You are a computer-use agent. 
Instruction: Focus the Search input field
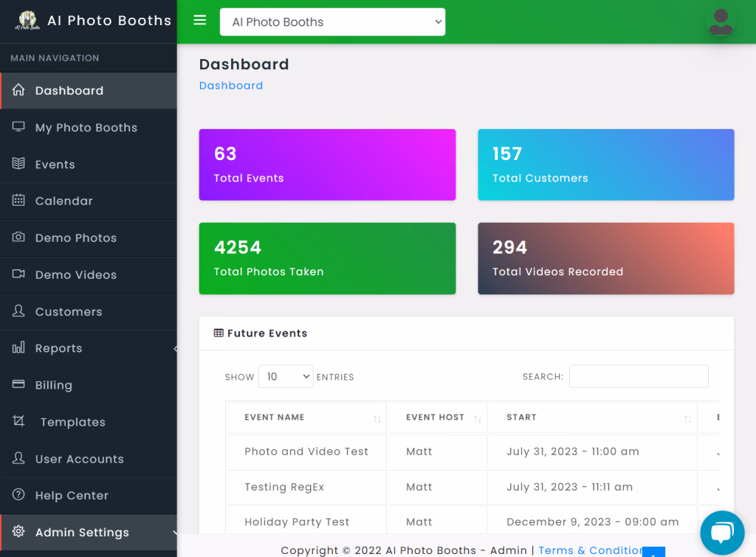click(639, 376)
